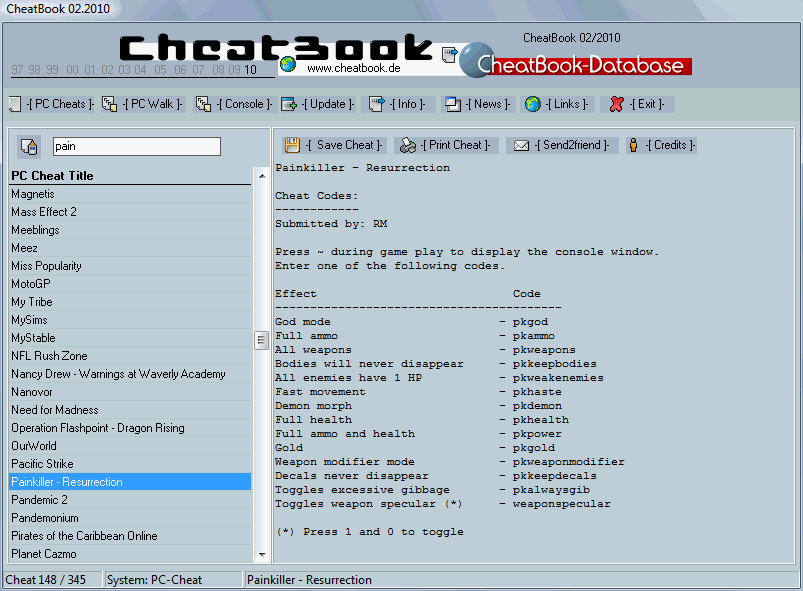Click the Console toolbar icon

pos(203,104)
